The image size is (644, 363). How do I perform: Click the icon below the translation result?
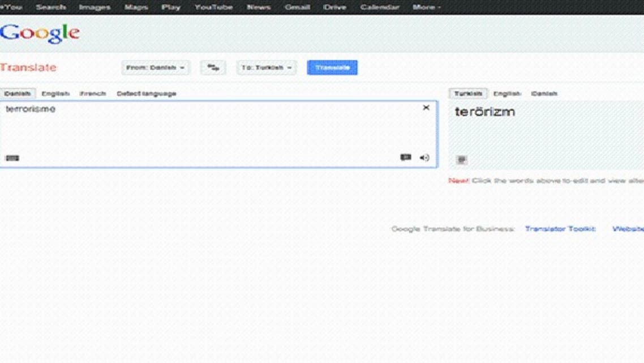click(462, 160)
